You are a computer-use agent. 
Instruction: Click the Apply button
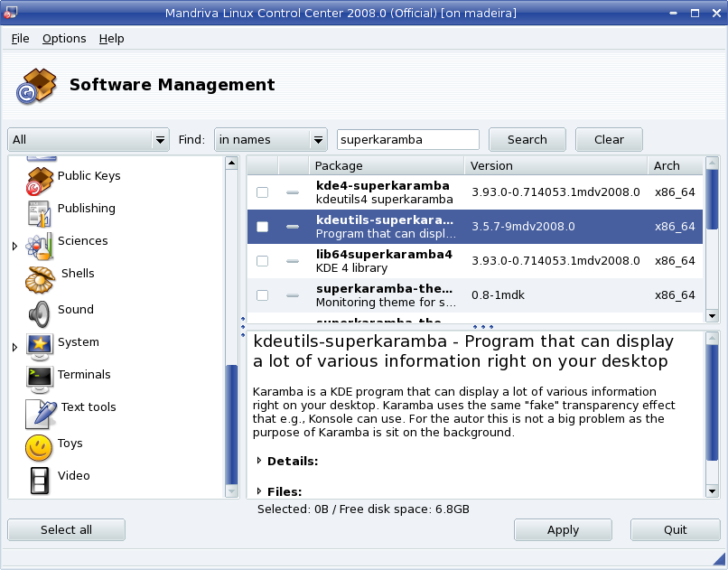[x=563, y=529]
